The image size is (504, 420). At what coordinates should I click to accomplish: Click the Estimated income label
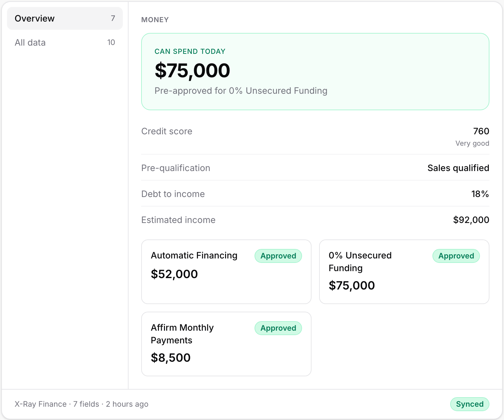pos(179,220)
